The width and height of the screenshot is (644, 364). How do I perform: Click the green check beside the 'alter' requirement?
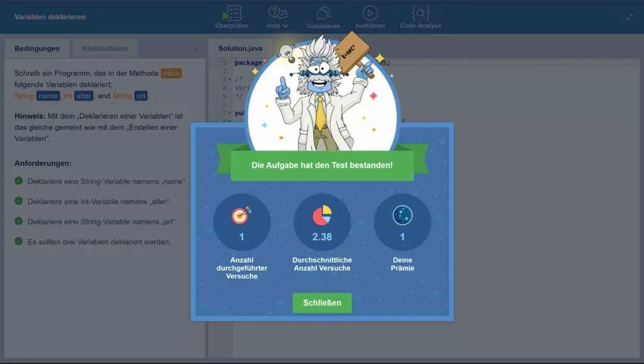pos(19,201)
